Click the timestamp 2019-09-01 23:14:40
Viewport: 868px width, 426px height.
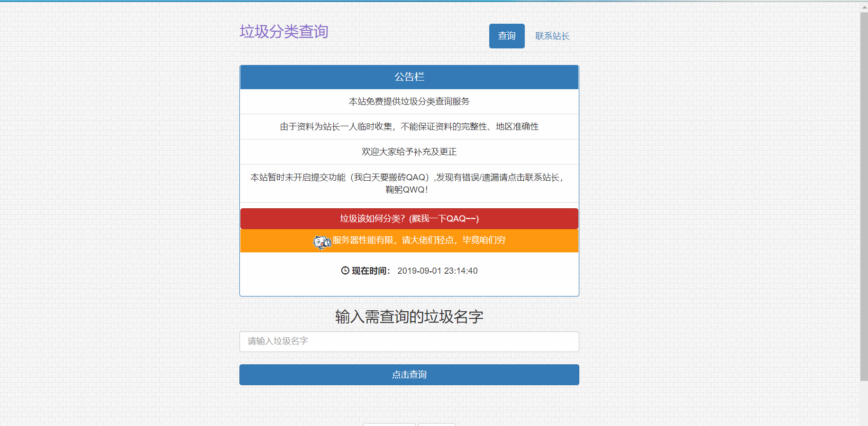coord(438,271)
